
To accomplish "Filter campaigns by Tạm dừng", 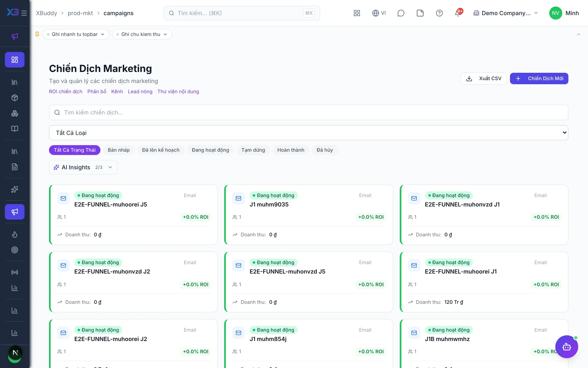I will (x=253, y=150).
